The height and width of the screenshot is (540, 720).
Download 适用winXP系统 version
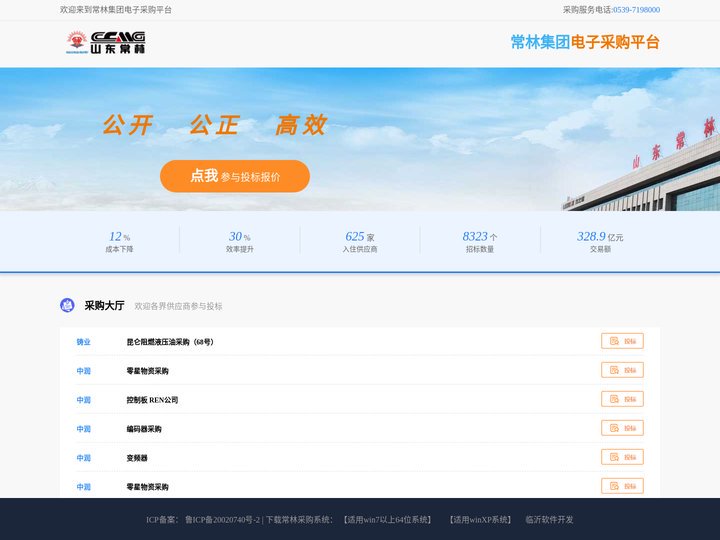(x=480, y=519)
